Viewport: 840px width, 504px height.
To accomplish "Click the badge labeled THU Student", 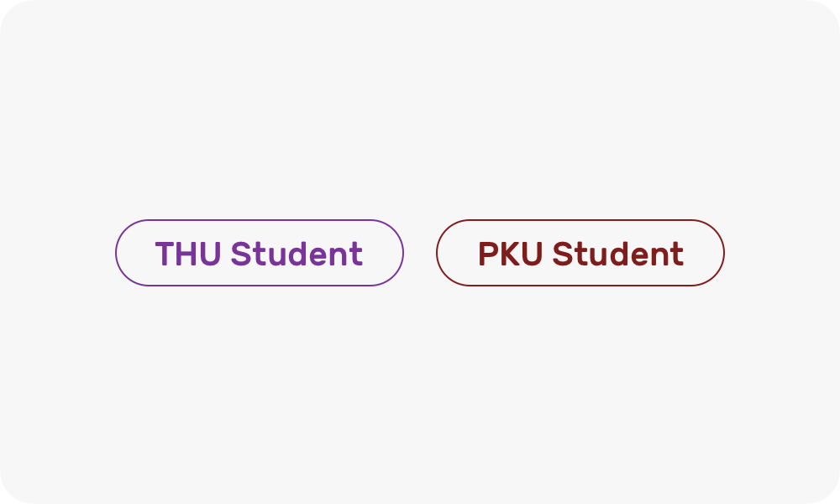I will [x=260, y=253].
